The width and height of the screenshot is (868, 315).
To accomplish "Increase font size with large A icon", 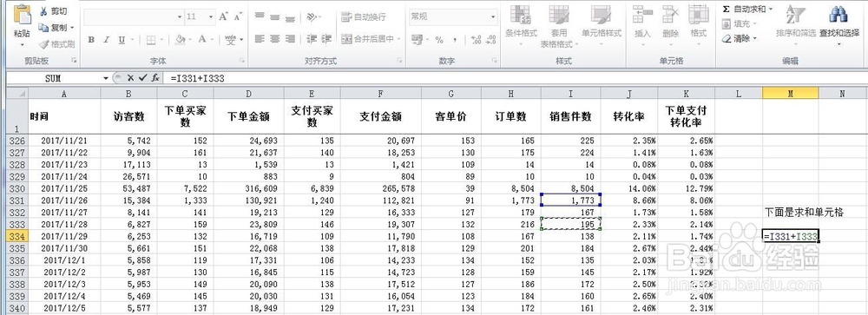I will [x=224, y=16].
